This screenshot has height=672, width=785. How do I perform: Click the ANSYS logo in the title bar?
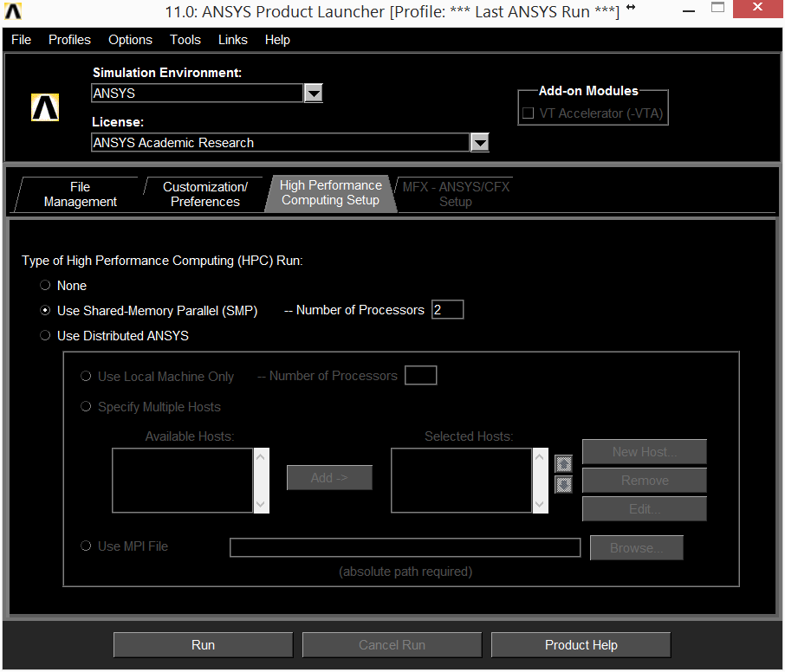[x=13, y=11]
